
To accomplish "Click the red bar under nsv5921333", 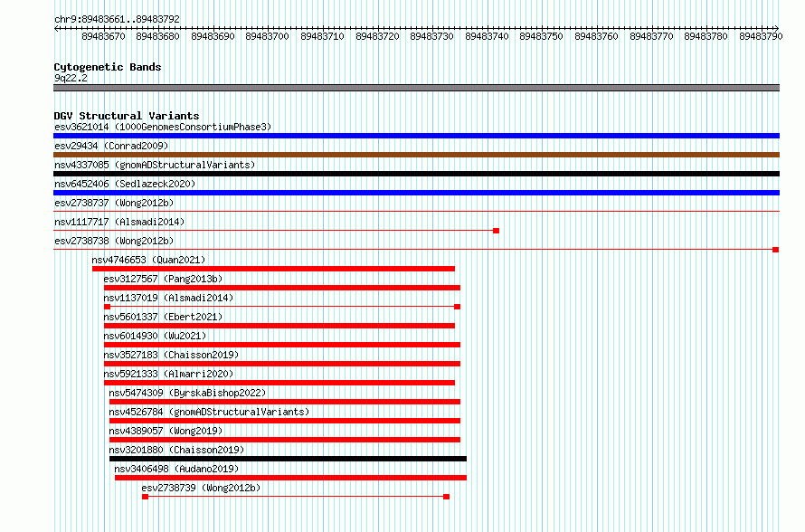I will (279, 383).
